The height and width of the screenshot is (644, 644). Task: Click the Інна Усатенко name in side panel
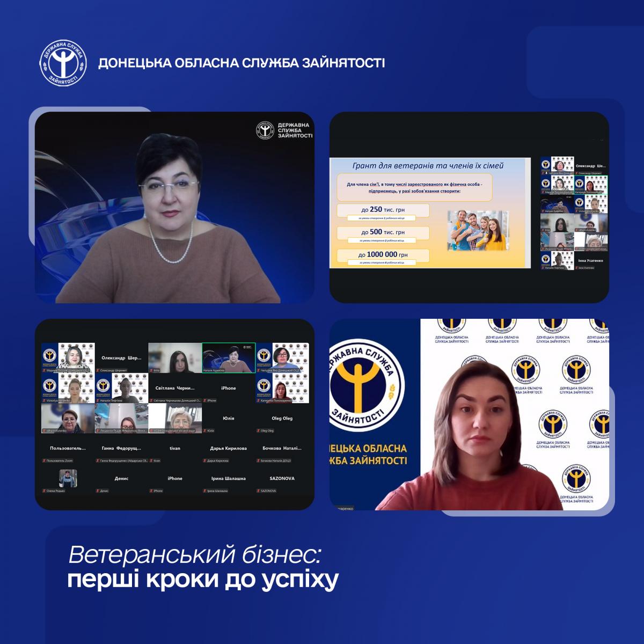pyautogui.click(x=591, y=260)
